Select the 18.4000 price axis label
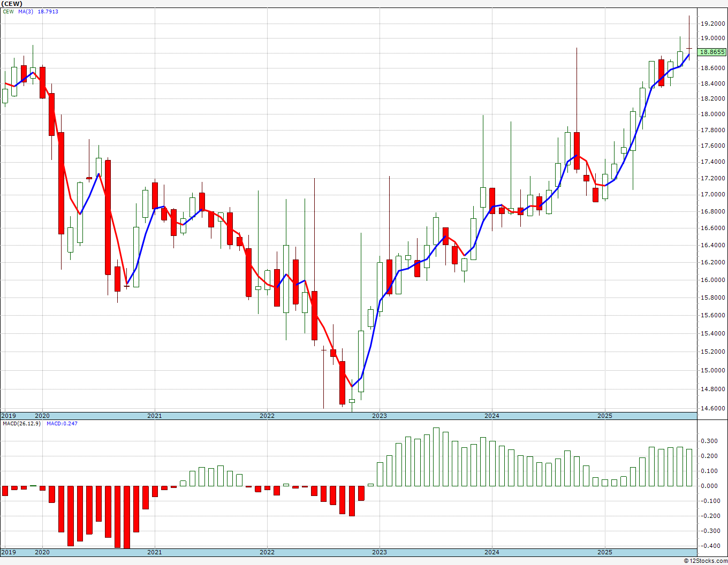This screenshot has height=565, width=728. point(713,83)
